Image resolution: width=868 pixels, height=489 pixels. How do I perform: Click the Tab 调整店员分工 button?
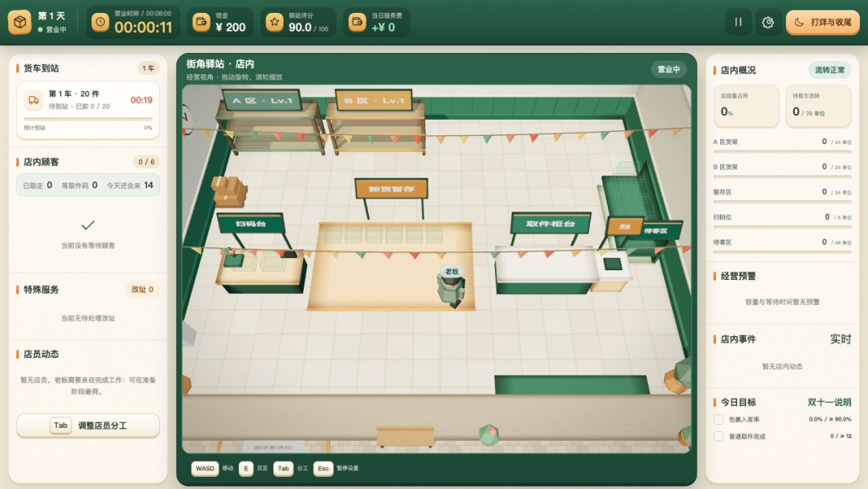(88, 425)
